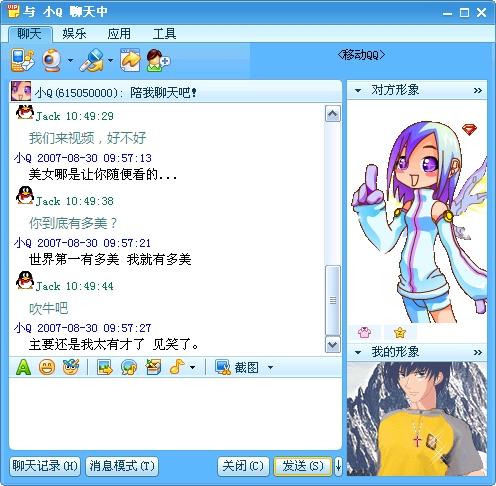Image resolution: width=496 pixels, height=486 pixels.
Task: Click the mobile SMS send icon
Action: click(22, 60)
